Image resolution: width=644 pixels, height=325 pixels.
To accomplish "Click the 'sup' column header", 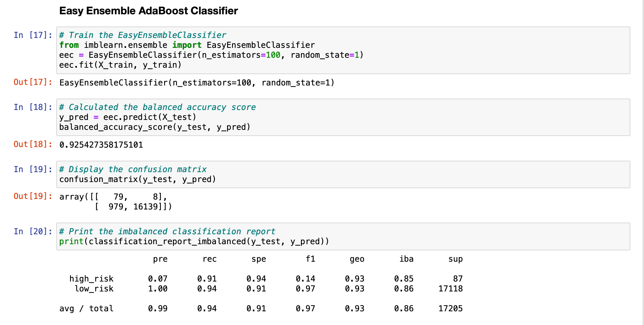I will click(455, 259).
